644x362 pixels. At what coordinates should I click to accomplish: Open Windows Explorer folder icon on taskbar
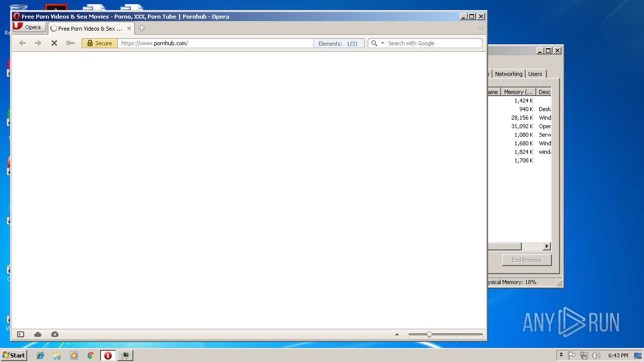pyautogui.click(x=57, y=355)
